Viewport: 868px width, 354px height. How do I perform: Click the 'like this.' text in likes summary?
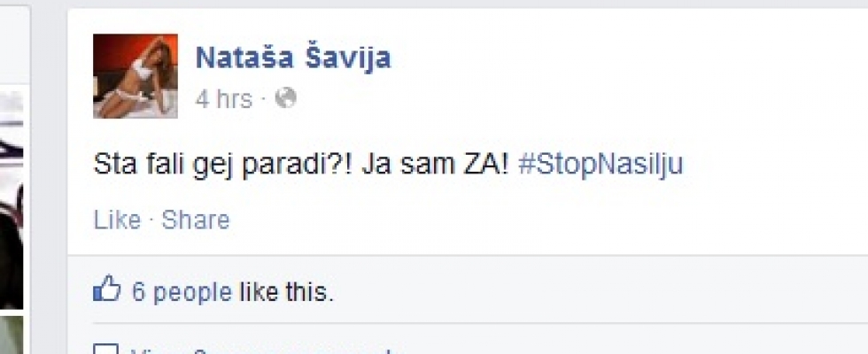click(x=287, y=291)
